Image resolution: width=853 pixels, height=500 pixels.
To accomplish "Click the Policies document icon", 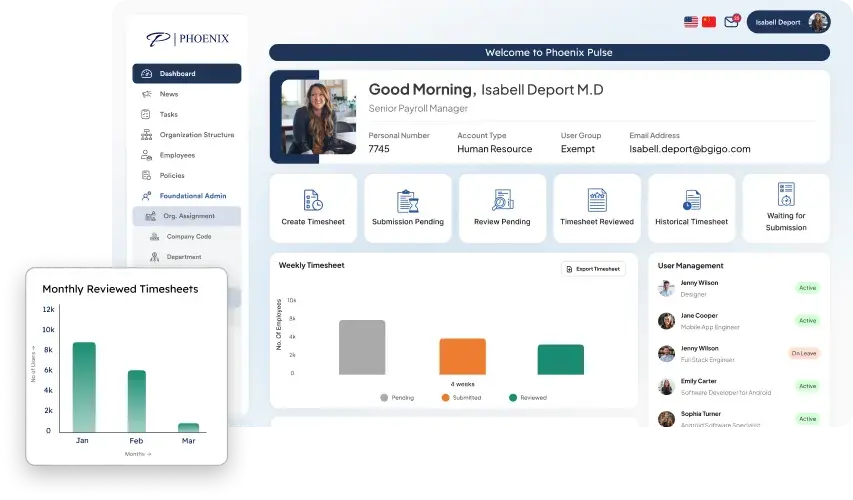I will [x=146, y=175].
